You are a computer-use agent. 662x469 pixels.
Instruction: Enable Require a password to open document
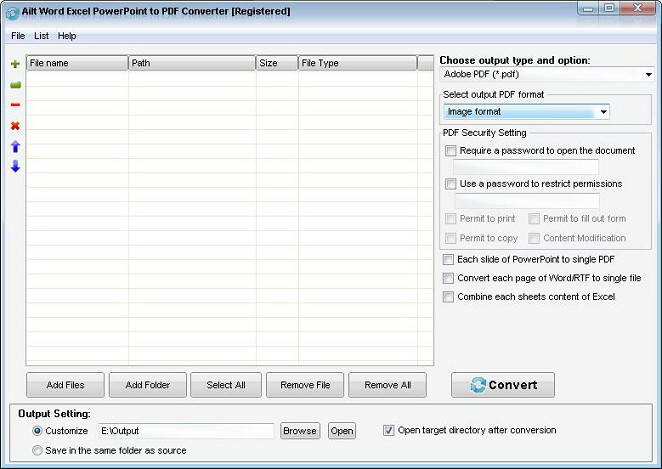451,151
